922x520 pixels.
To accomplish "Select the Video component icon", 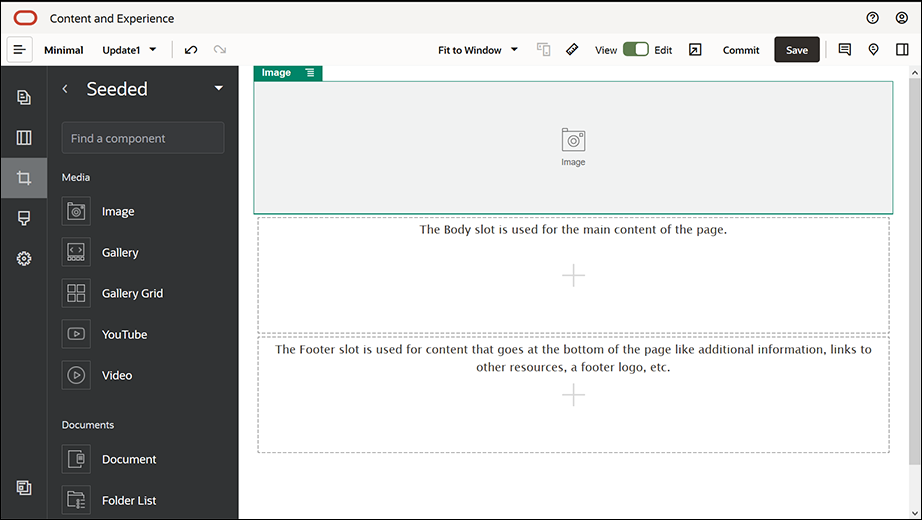I will [x=76, y=375].
